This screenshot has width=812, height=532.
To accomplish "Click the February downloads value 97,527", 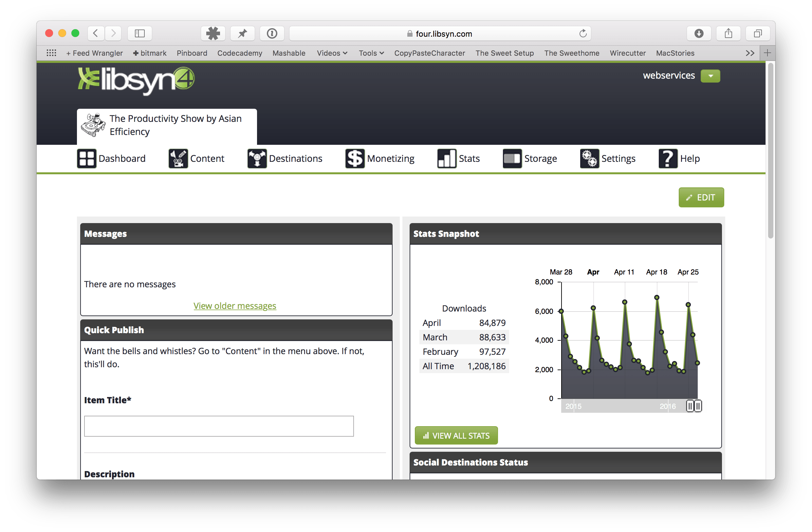I will coord(492,351).
